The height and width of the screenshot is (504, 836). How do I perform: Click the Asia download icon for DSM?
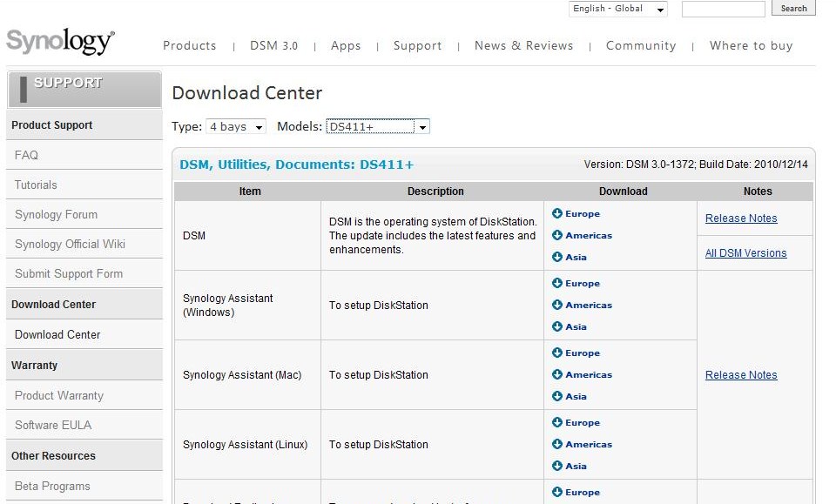point(557,257)
